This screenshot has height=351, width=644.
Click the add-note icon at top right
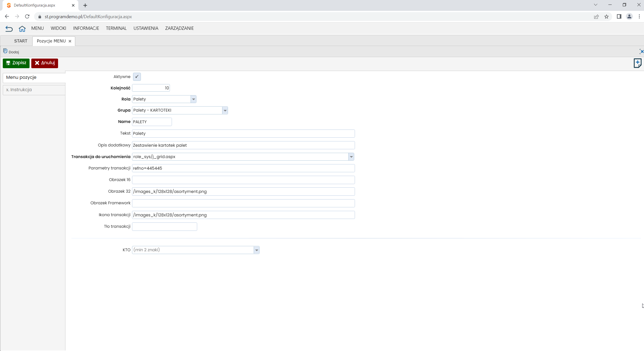click(x=637, y=63)
